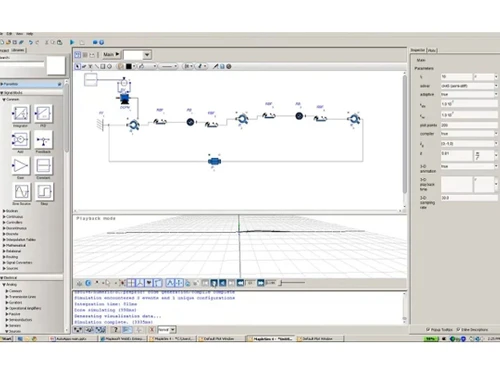Image resolution: width=500 pixels, height=375 pixels.
Task: Open the File menu
Action: (x=1, y=34)
